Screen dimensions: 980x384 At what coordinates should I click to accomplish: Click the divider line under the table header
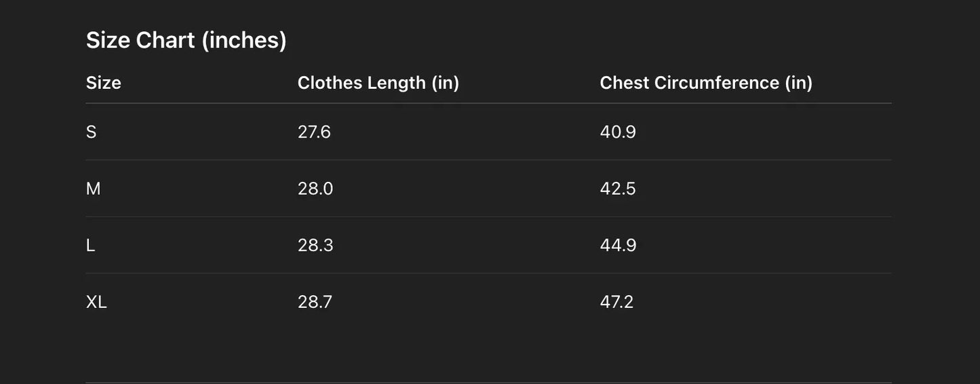coord(488,104)
